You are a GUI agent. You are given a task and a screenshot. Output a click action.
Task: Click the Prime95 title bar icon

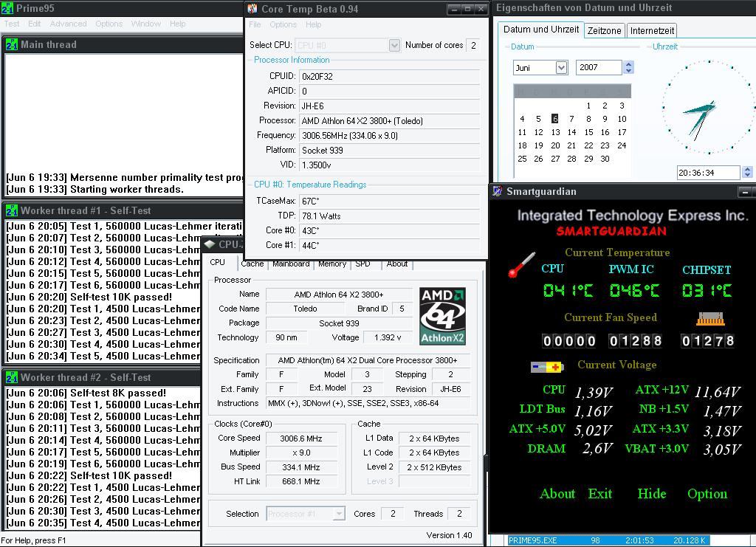point(7,8)
